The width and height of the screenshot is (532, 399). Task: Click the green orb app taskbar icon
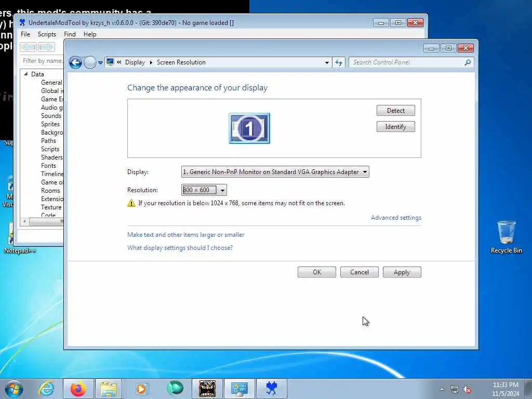click(175, 389)
